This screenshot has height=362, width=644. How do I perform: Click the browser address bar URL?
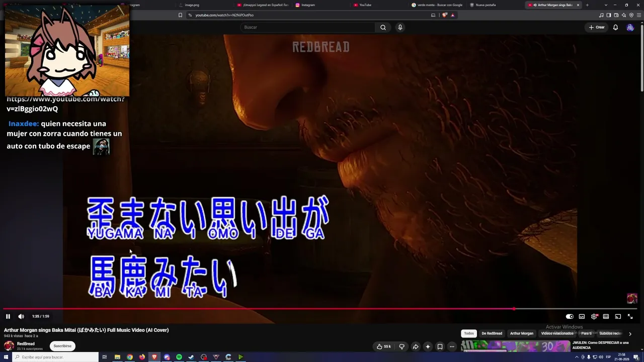click(x=224, y=15)
